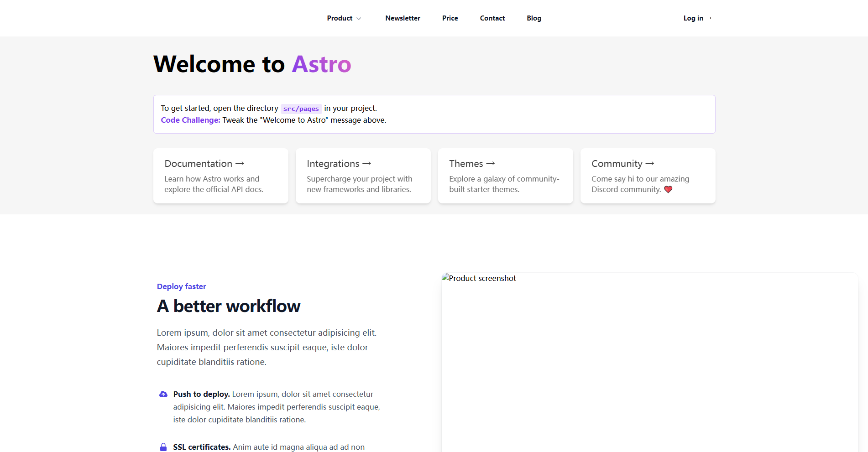Open the Contact nav link

[x=492, y=18]
